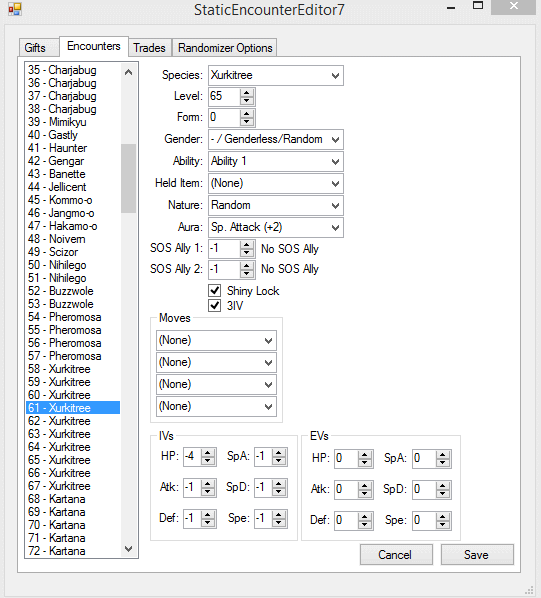Decrease Atk IV with down arrow
The width and height of the screenshot is (541, 598).
[208, 492]
